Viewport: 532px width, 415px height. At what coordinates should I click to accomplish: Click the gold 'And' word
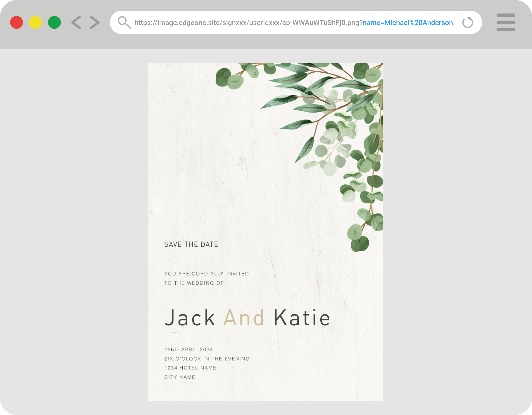click(x=244, y=318)
